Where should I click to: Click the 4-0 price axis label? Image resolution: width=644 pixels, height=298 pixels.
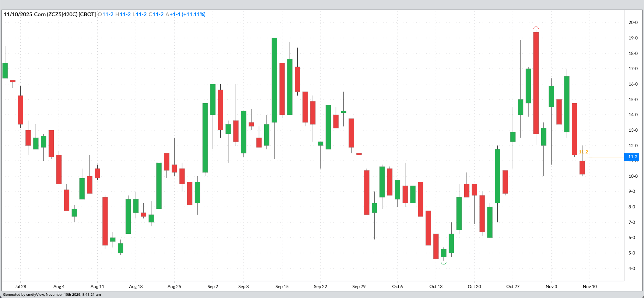[631, 268]
